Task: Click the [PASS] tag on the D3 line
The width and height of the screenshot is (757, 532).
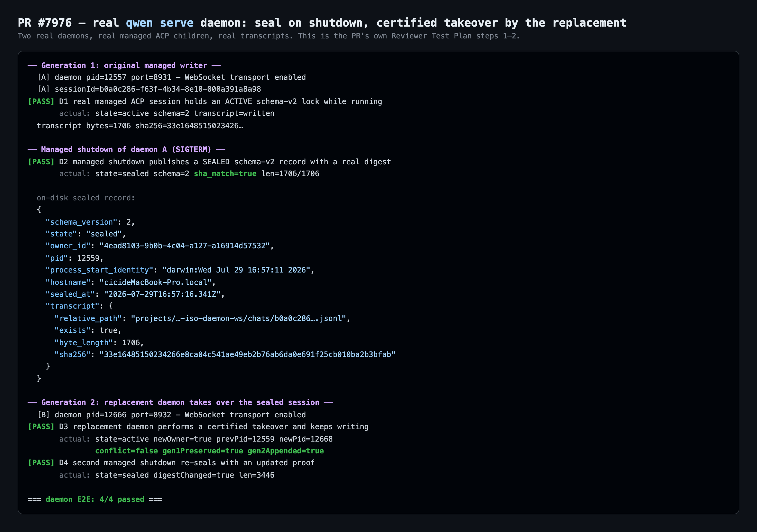Action: coord(41,426)
